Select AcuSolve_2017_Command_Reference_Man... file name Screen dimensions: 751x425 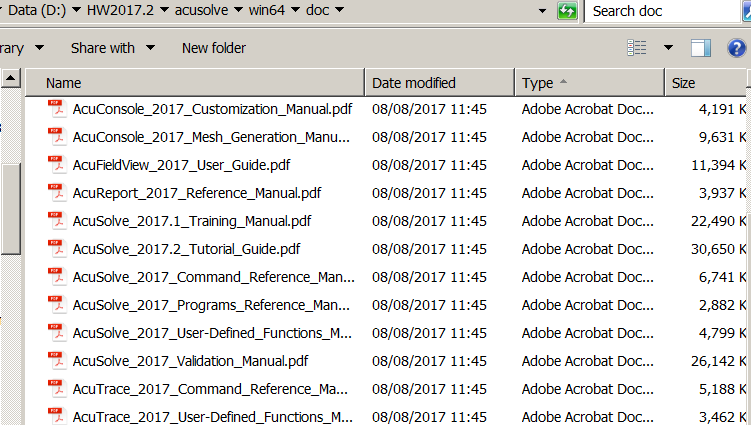click(214, 277)
